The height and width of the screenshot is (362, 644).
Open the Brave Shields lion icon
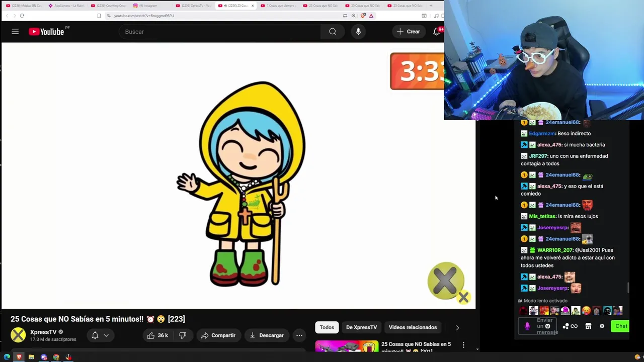363,16
